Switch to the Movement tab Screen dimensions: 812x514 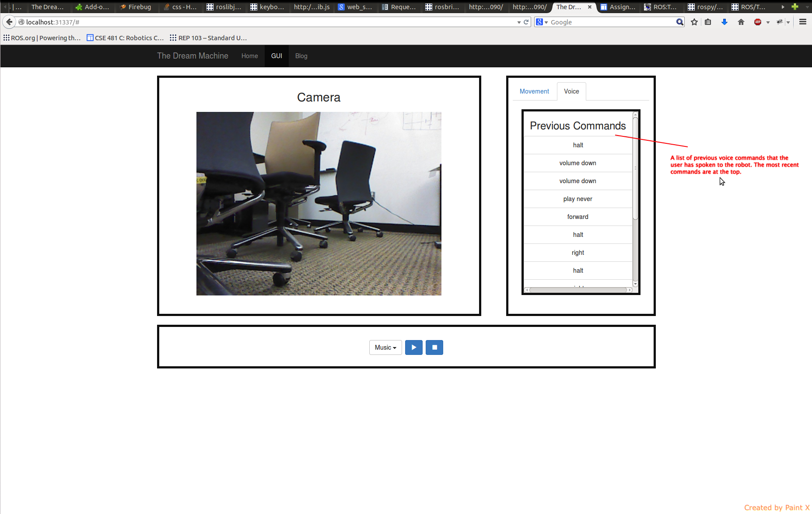tap(534, 91)
